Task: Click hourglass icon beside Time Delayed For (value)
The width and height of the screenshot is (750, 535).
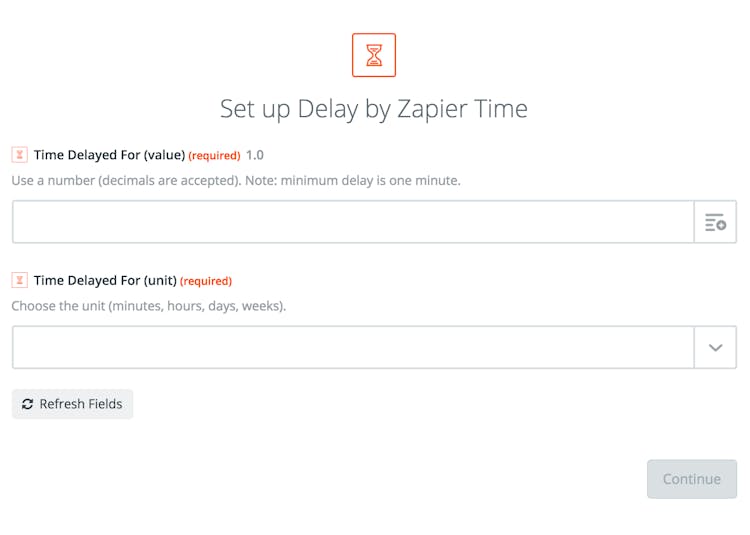Action: 19,155
